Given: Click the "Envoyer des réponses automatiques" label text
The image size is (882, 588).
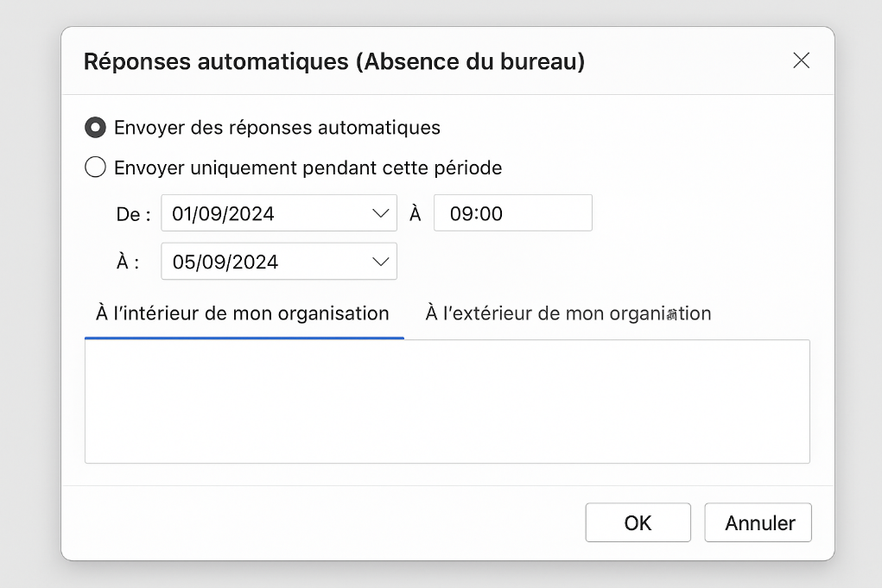Looking at the screenshot, I should [277, 128].
